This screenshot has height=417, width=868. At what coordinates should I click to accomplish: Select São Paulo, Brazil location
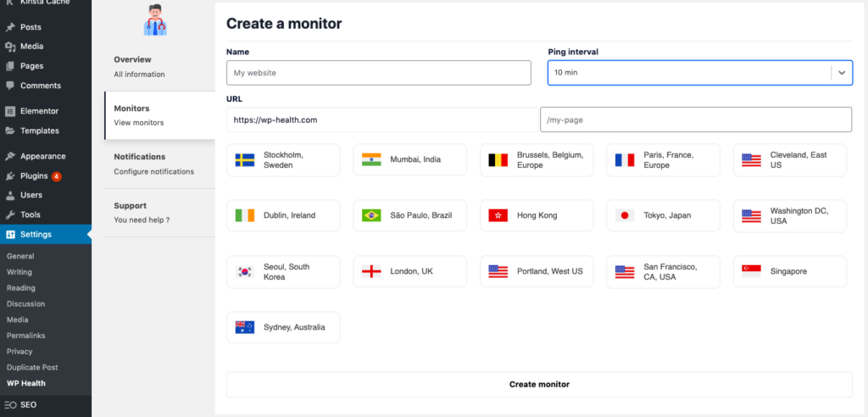point(410,216)
